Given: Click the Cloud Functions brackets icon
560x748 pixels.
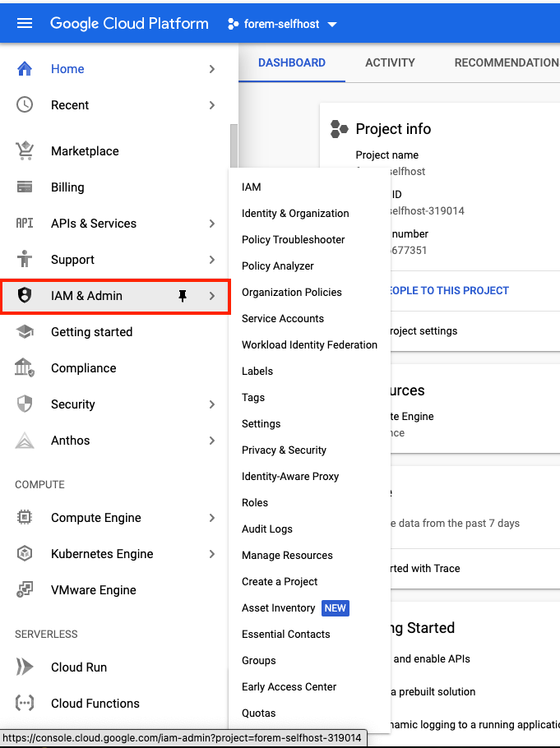Looking at the screenshot, I should [x=25, y=703].
